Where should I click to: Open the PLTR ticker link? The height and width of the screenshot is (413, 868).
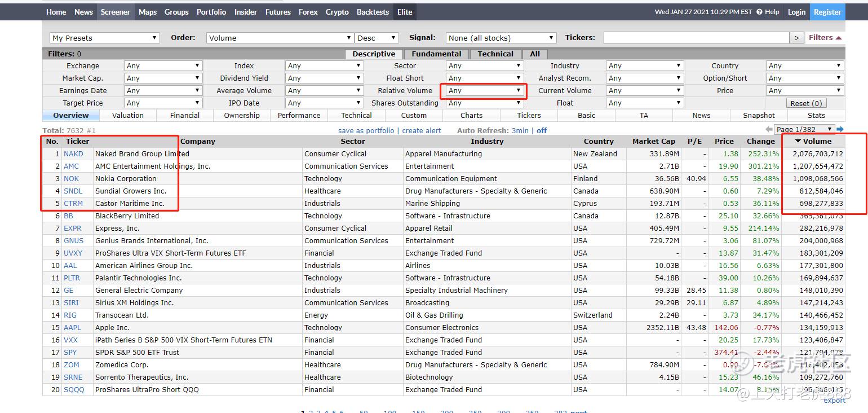(72, 278)
